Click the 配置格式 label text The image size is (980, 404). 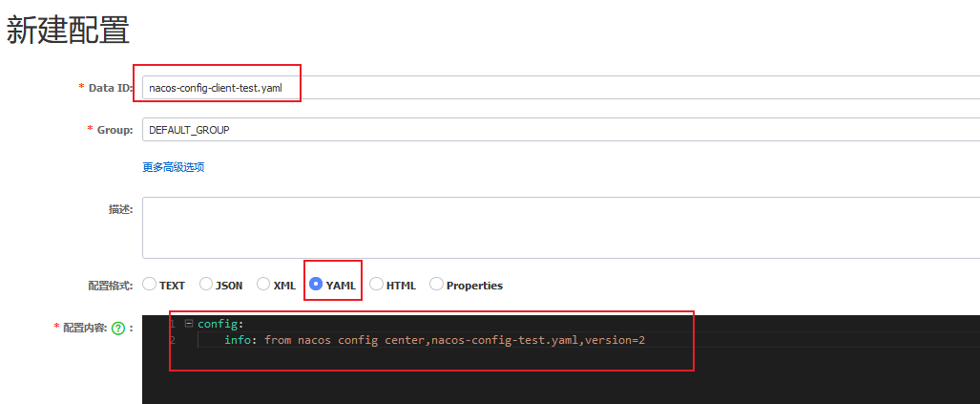tap(110, 286)
